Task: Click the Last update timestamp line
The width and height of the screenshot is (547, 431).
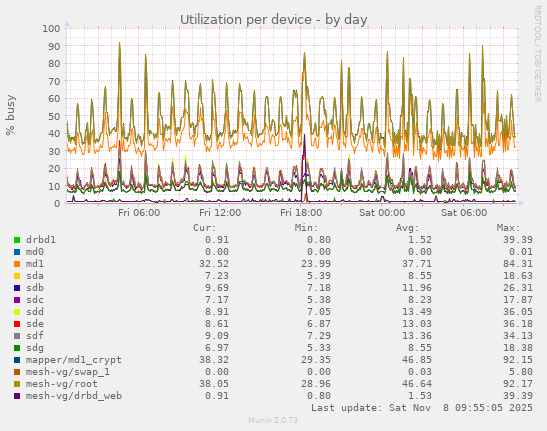Action: click(422, 408)
